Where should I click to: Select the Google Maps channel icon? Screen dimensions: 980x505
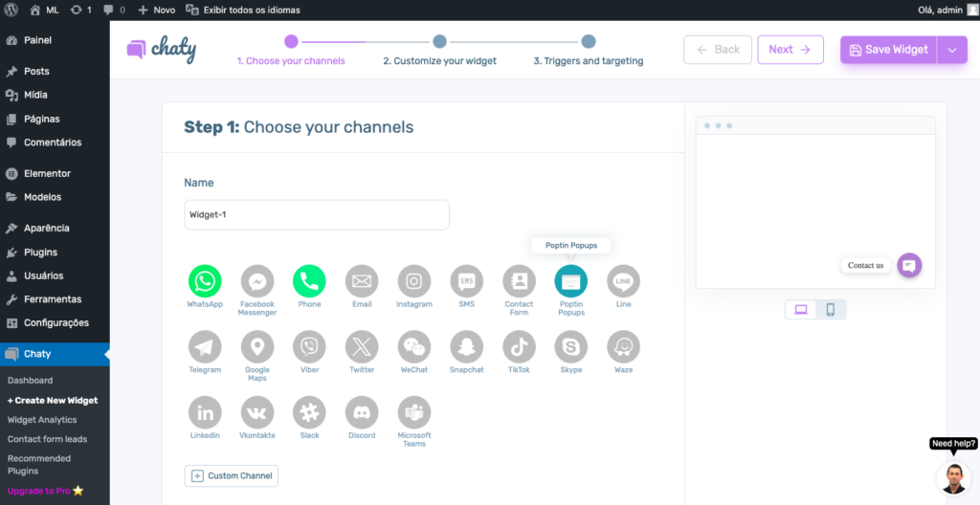tap(257, 347)
